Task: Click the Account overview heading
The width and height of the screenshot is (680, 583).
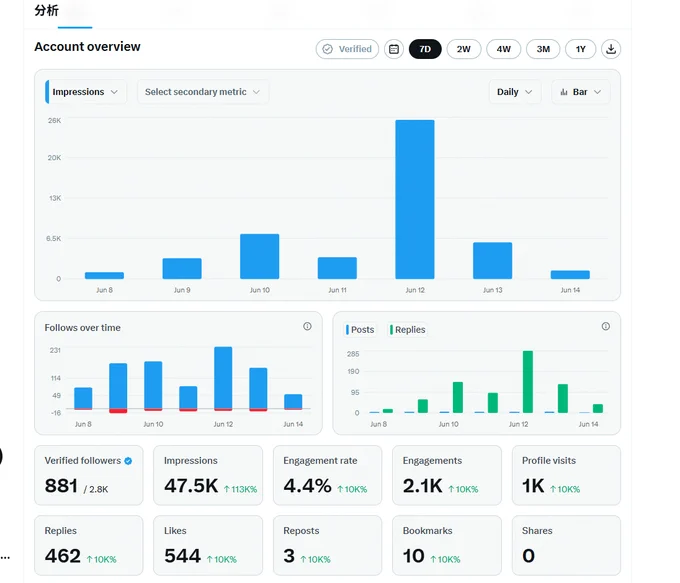Action: point(87,46)
